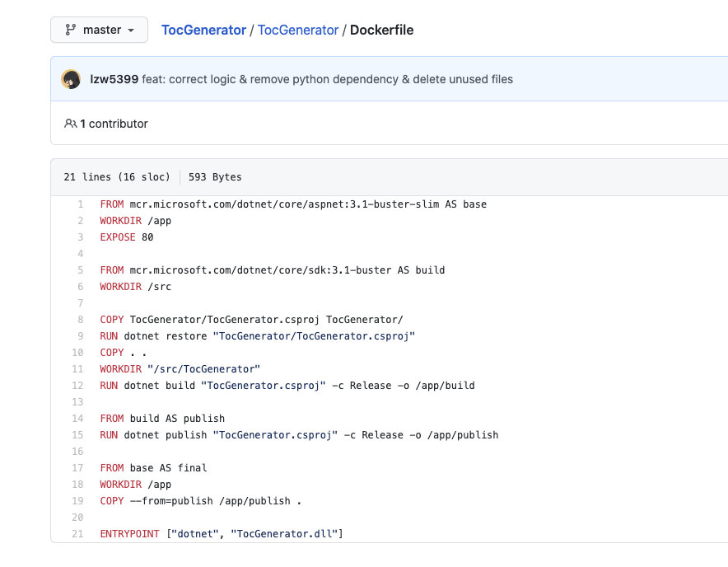Click the EXPOSE 80 line

(127, 237)
